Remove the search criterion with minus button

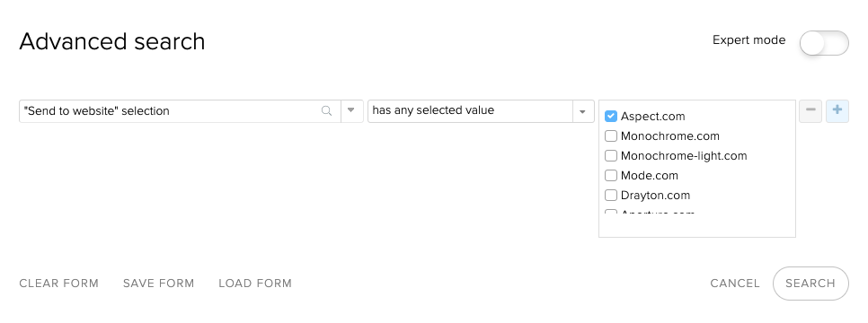click(x=810, y=111)
